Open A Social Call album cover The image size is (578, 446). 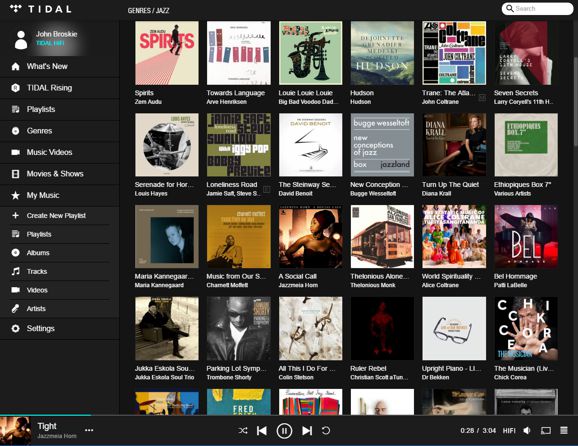310,237
